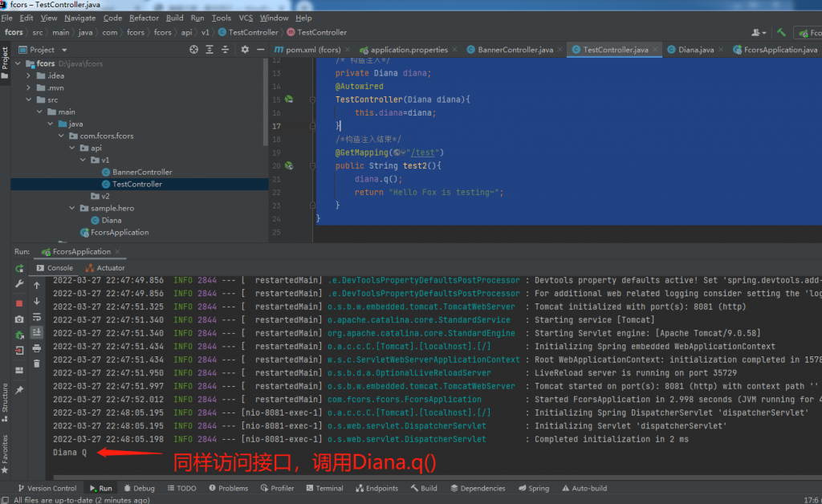
Task: Open TODO tool window
Action: point(182,488)
